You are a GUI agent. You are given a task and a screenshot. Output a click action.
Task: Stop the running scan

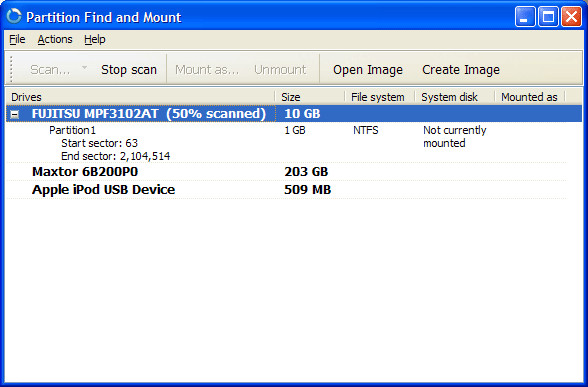click(x=129, y=69)
